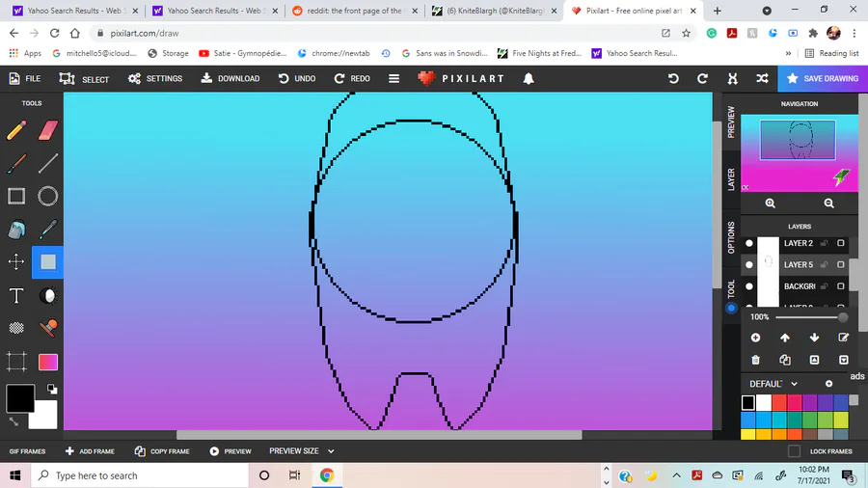Click the Save Drawing button
Viewport: 868px width, 488px height.
[x=823, y=78]
